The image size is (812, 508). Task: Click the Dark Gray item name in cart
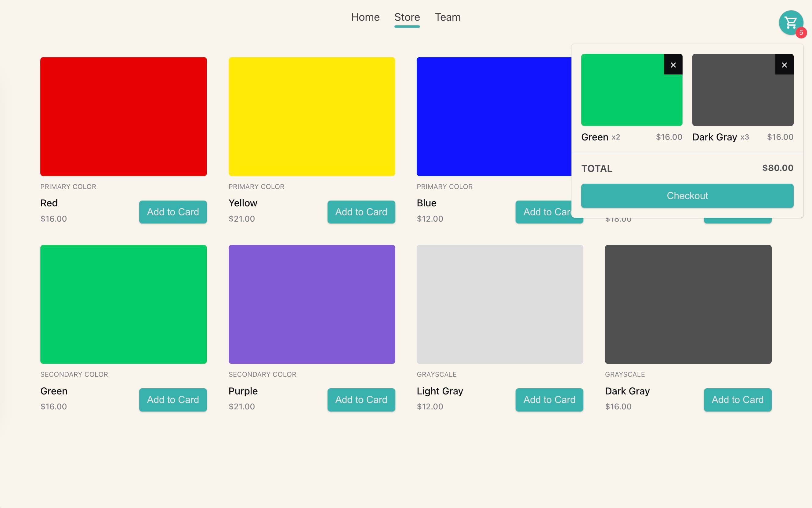point(715,137)
